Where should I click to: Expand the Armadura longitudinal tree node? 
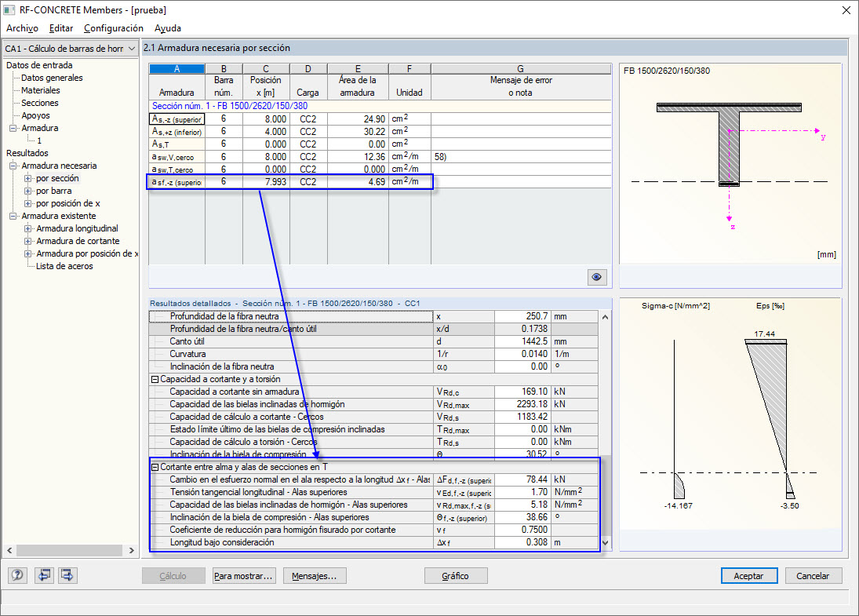pyautogui.click(x=28, y=228)
